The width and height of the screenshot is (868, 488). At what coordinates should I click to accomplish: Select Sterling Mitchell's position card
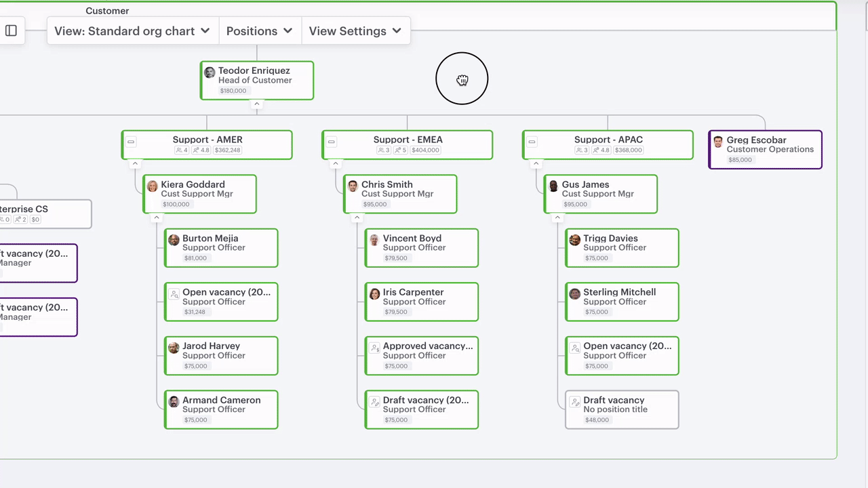[623, 302]
